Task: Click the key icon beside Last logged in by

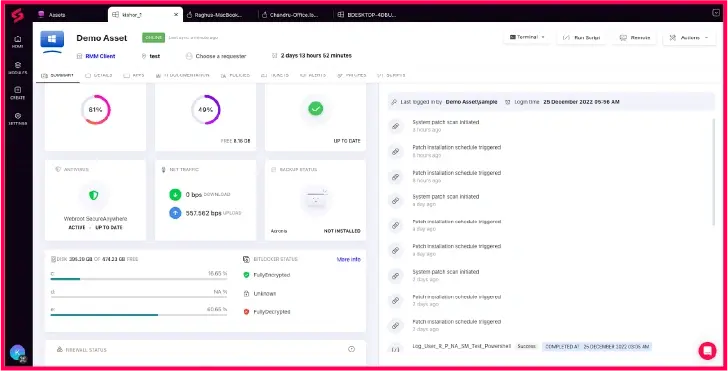Action: click(394, 102)
